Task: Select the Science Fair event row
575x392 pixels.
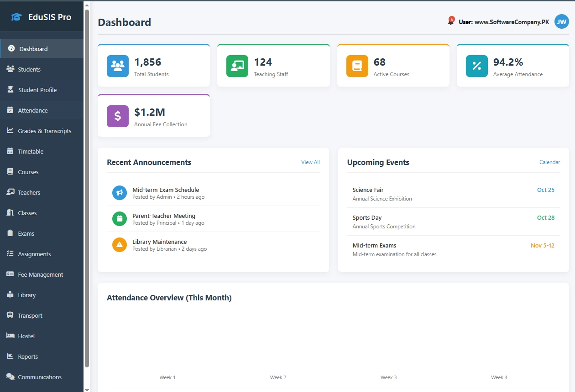Action: click(453, 194)
